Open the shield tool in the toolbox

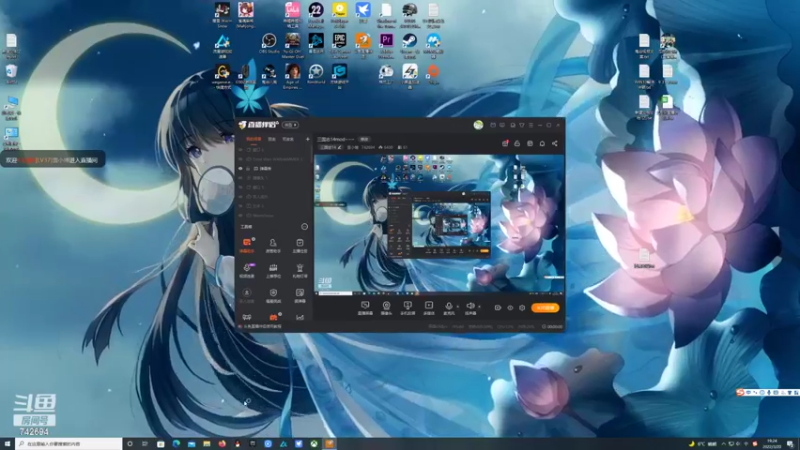(273, 295)
